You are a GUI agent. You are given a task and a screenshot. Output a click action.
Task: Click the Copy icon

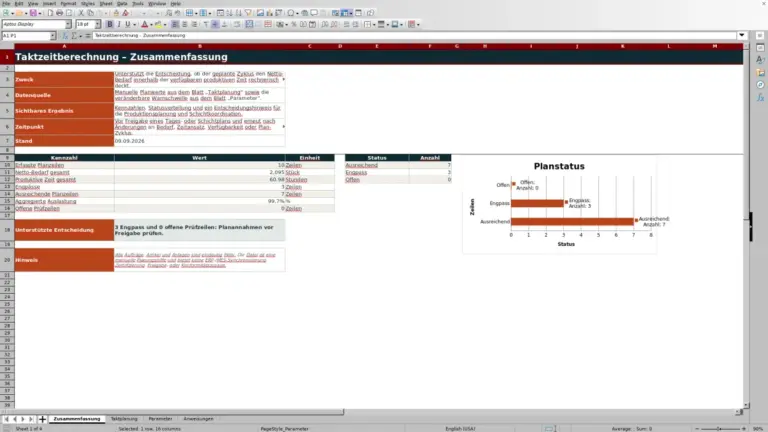click(x=90, y=13)
